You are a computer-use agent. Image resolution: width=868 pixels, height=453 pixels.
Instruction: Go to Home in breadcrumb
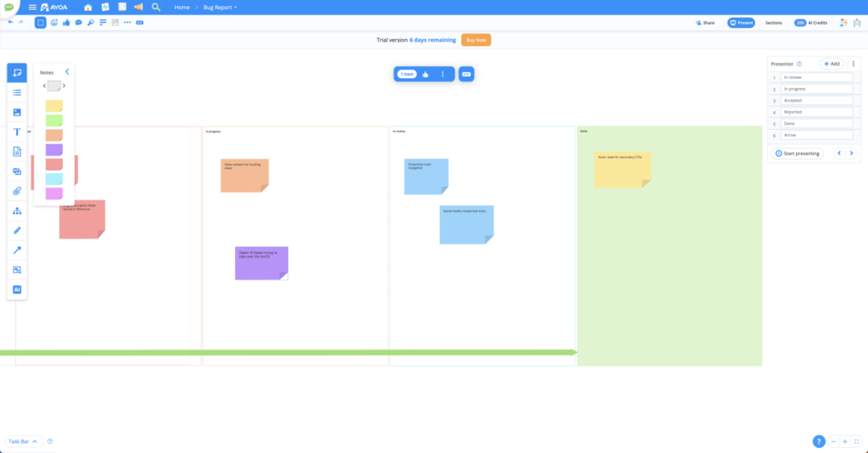[181, 7]
